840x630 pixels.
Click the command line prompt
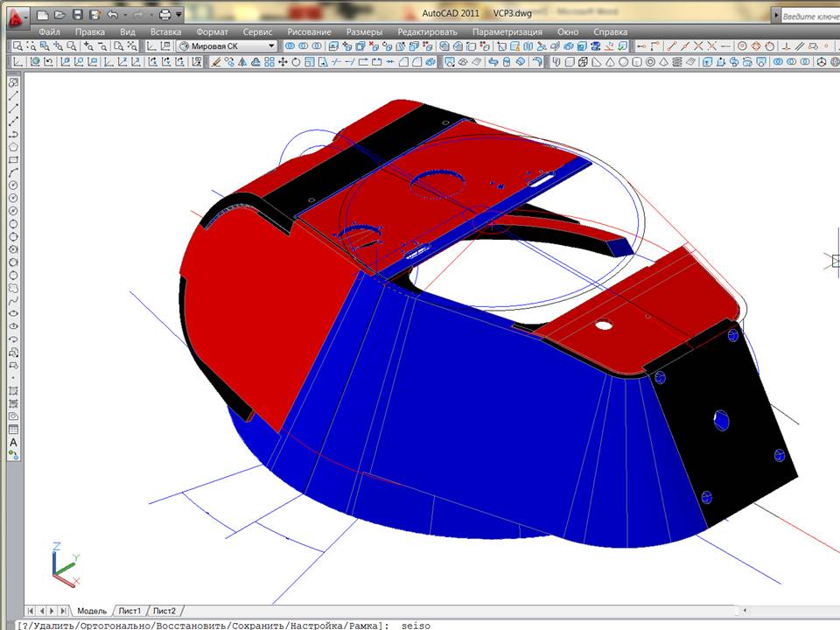pos(429,625)
